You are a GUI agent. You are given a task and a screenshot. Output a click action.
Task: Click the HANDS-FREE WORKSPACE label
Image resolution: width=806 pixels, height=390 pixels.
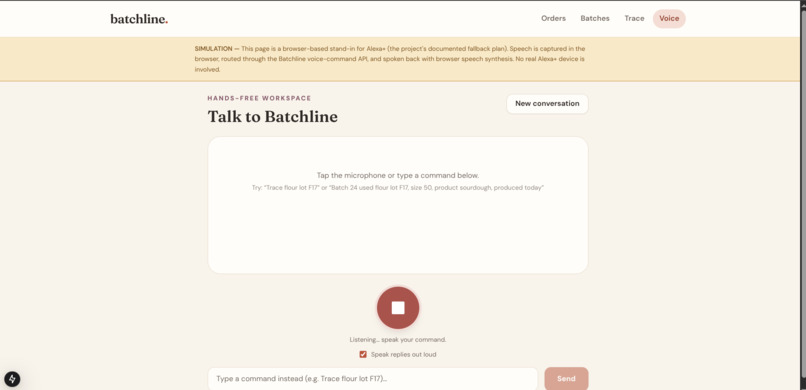pyautogui.click(x=259, y=98)
